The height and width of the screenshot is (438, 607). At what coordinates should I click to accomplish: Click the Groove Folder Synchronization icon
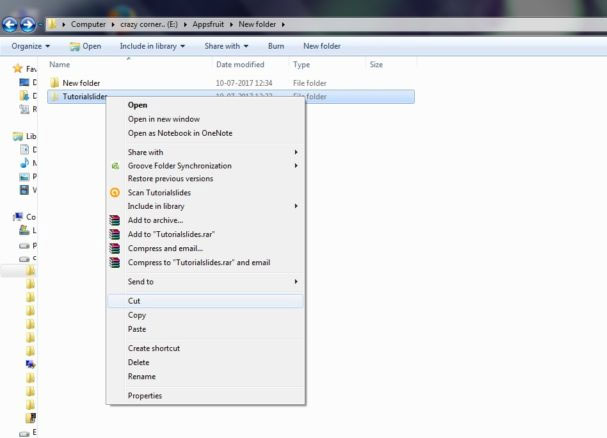coord(116,166)
